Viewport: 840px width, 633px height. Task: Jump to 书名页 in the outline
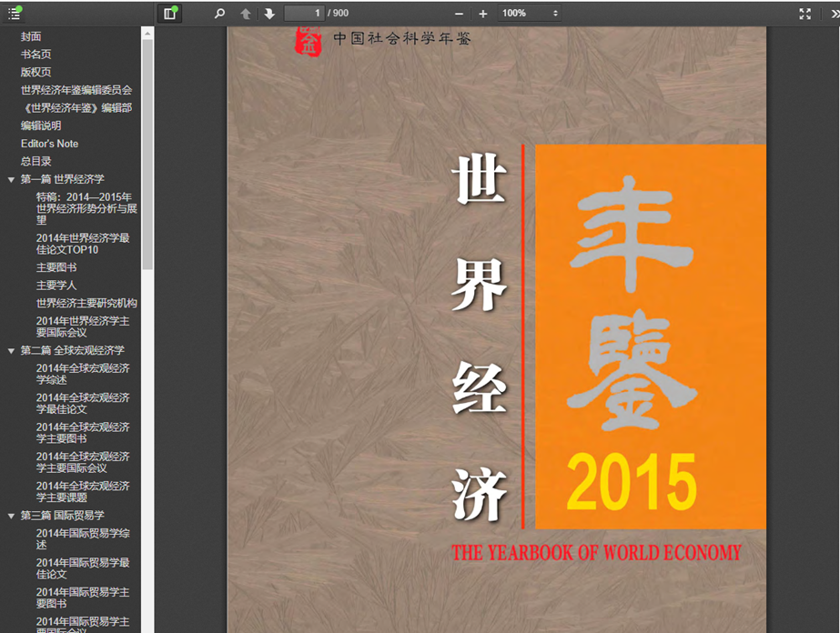(x=35, y=54)
